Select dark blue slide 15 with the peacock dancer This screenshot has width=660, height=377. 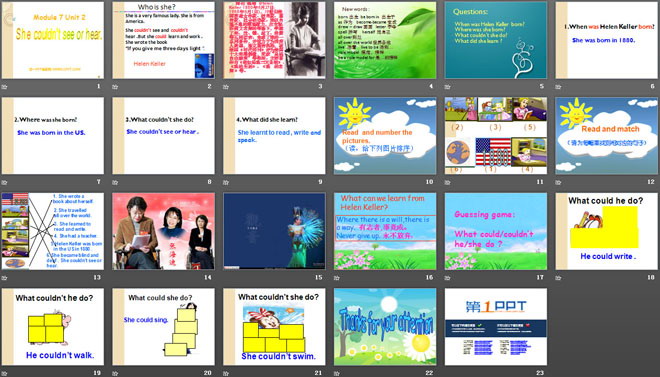point(274,231)
